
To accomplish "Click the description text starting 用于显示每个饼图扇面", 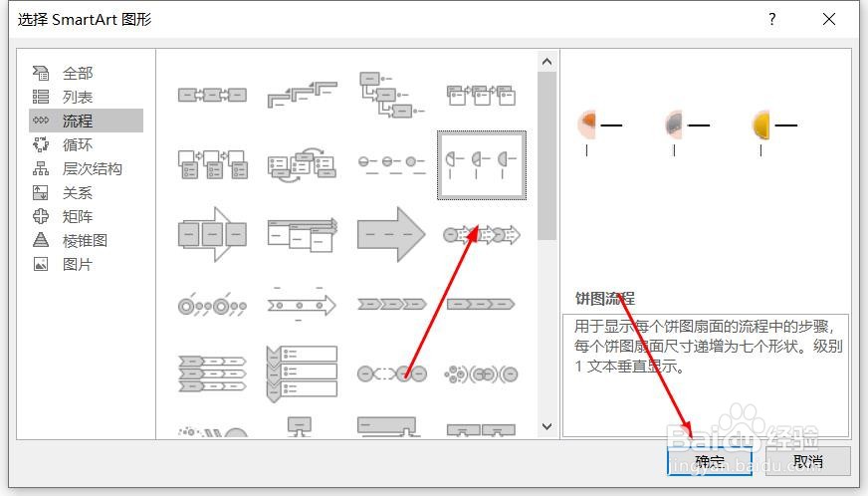I will point(708,346).
